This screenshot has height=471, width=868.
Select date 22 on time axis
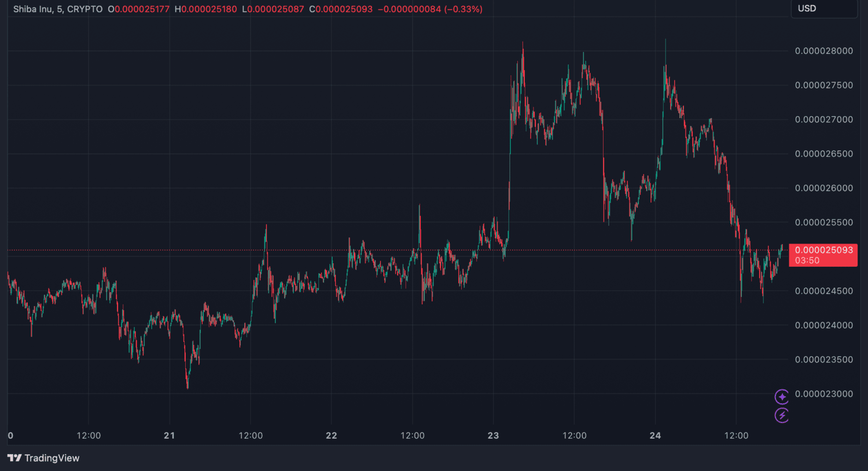click(x=331, y=436)
